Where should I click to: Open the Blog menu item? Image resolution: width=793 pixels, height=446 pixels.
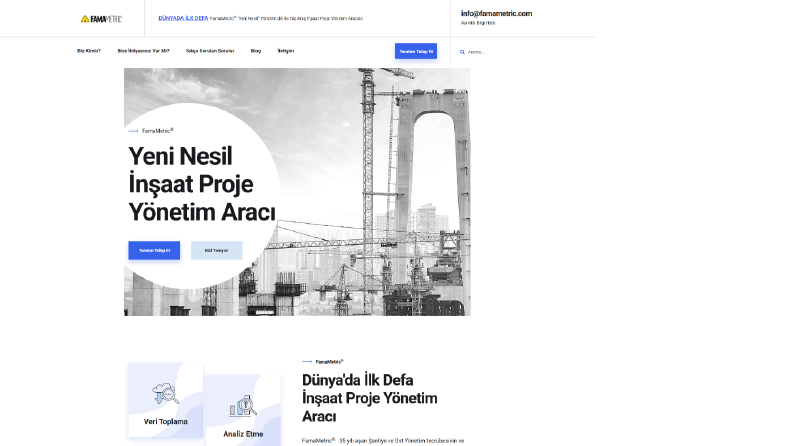coord(256,51)
